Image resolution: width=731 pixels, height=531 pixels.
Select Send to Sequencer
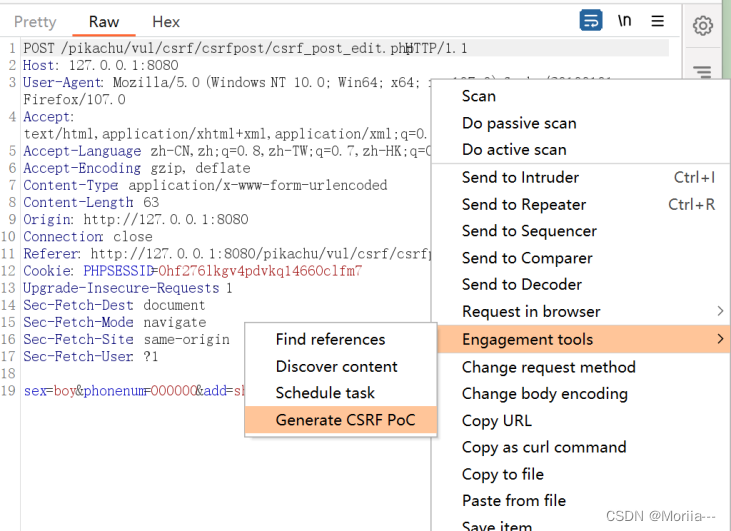(x=580, y=231)
